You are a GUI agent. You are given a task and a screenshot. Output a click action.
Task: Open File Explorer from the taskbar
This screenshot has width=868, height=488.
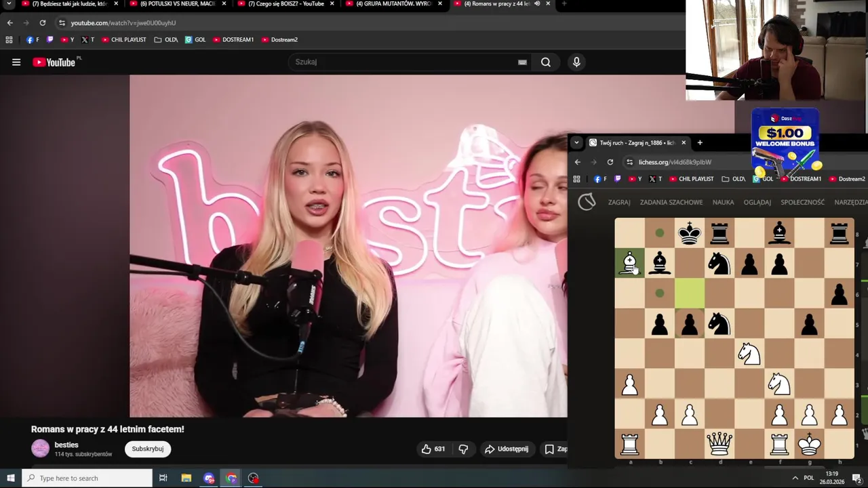point(186,479)
